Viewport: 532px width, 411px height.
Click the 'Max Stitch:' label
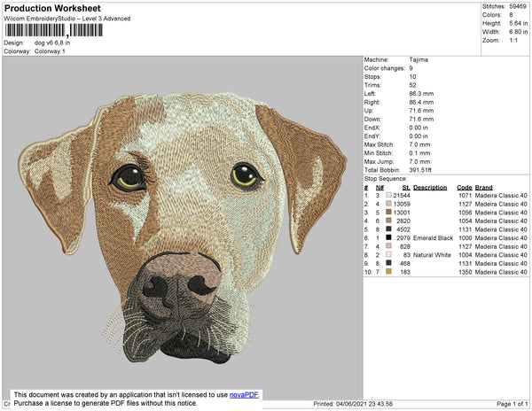click(379, 144)
